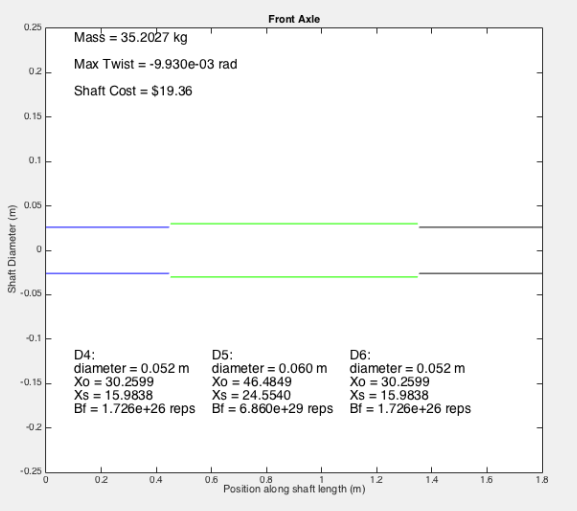Click the lower blue D4 shaft line
The width and height of the screenshot is (577, 511).
click(107, 273)
